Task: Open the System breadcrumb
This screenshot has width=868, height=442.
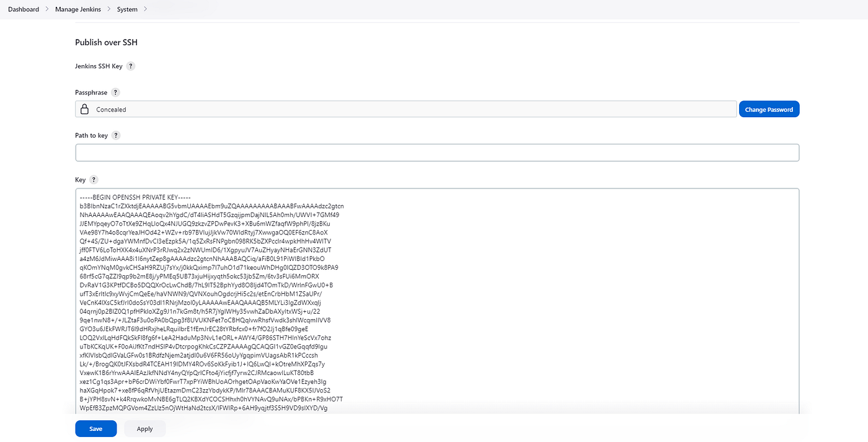Action: (x=127, y=9)
